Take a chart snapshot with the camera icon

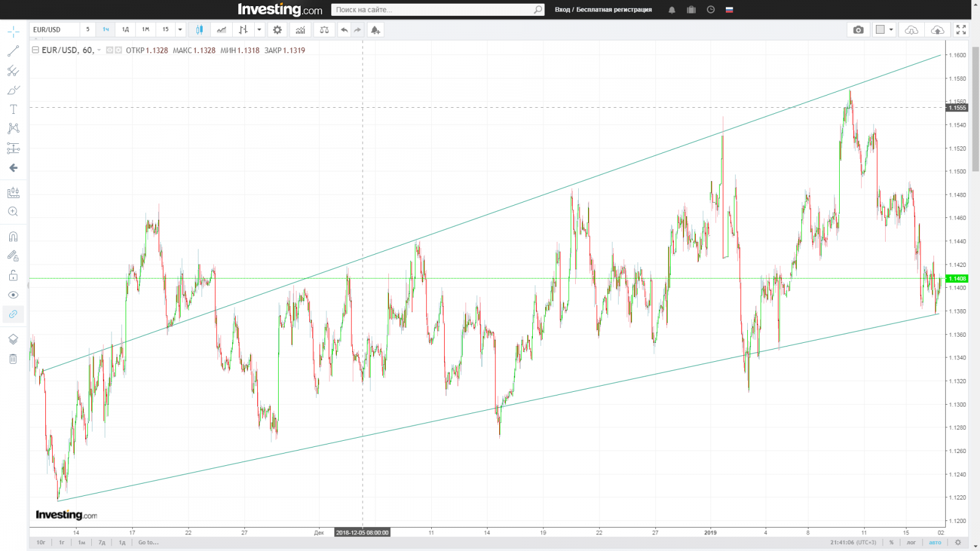pos(858,29)
